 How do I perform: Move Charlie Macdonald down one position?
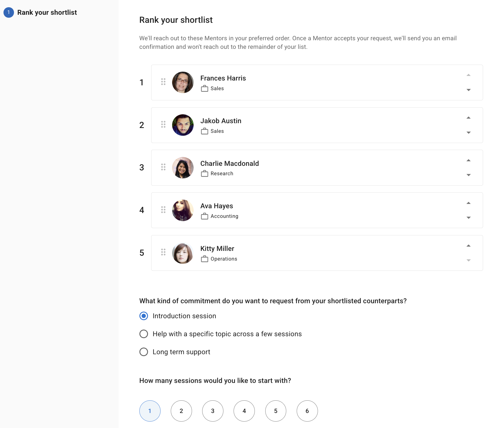(468, 175)
